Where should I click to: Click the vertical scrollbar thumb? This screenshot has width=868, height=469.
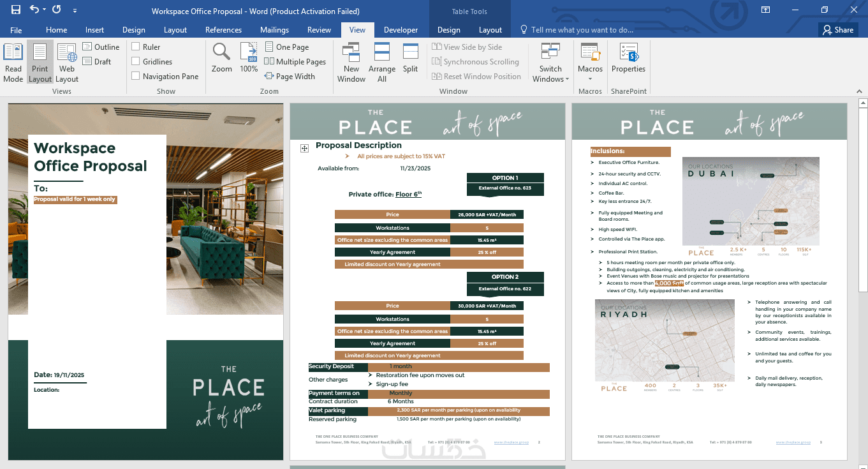pyautogui.click(x=862, y=200)
